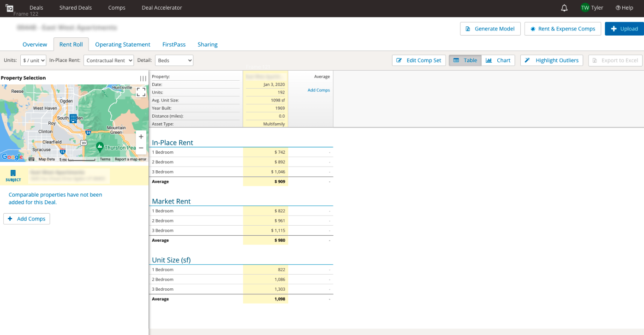Click the TW user avatar
Screen dimensions: 644x335
[585, 8]
